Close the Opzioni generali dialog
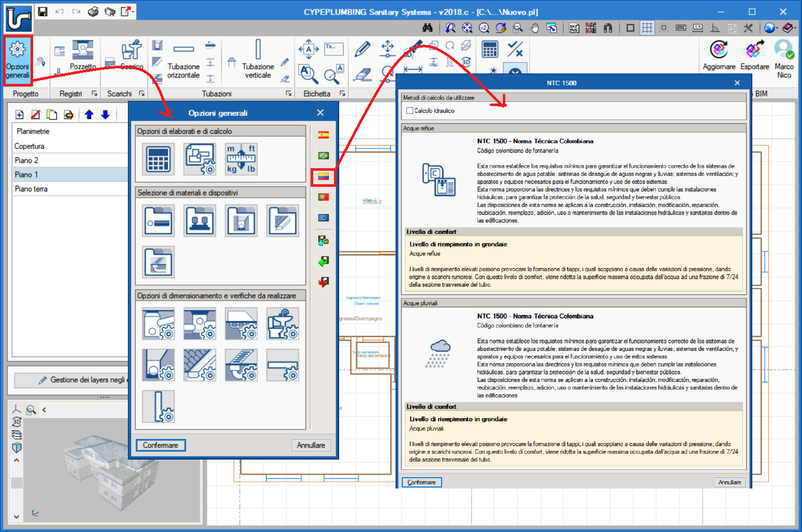The height and width of the screenshot is (532, 802). tap(320, 113)
